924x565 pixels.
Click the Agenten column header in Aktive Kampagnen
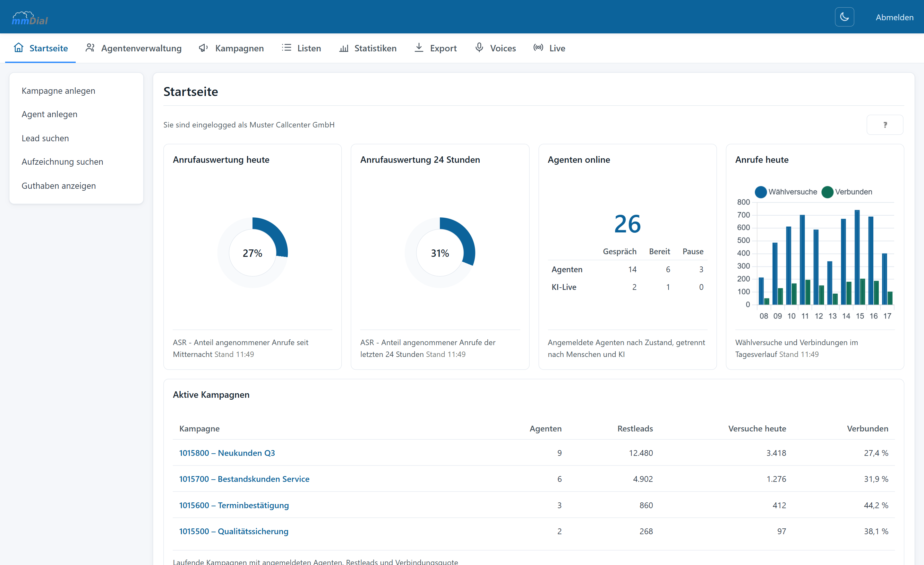point(545,429)
